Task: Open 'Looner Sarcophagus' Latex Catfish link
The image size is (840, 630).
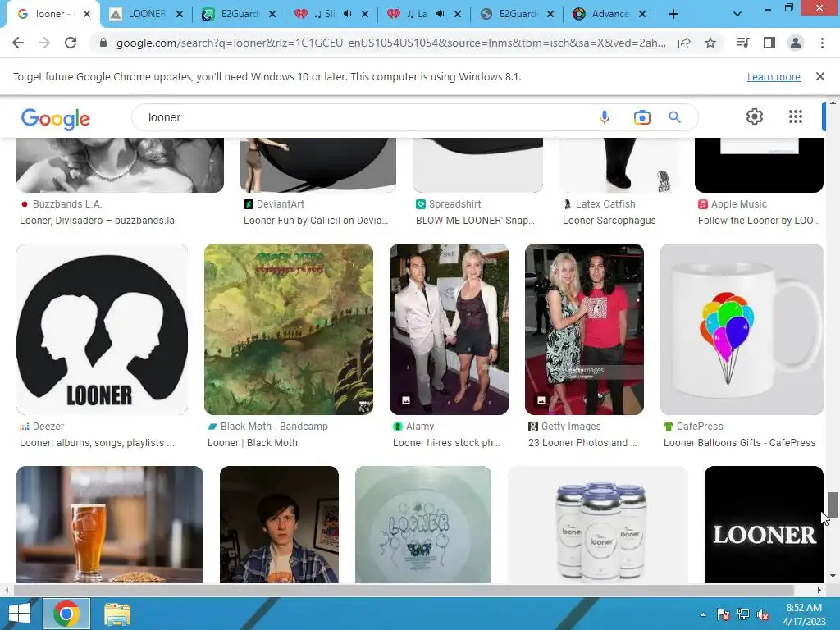Action: [609, 220]
